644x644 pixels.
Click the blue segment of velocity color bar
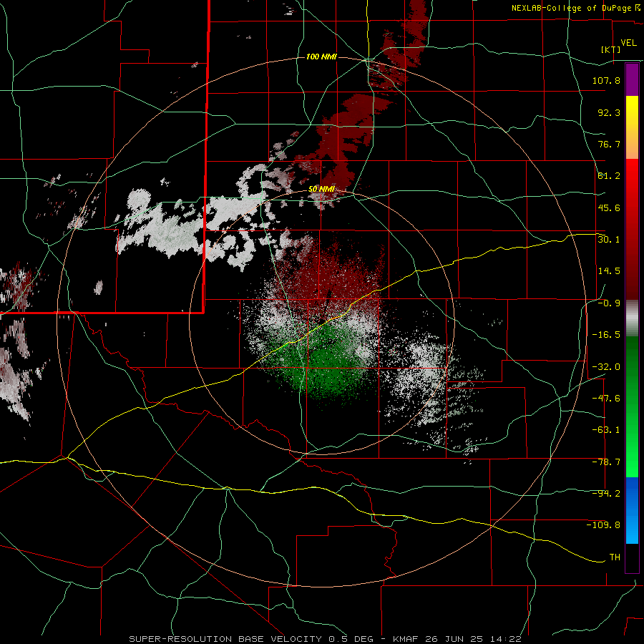tap(632, 510)
